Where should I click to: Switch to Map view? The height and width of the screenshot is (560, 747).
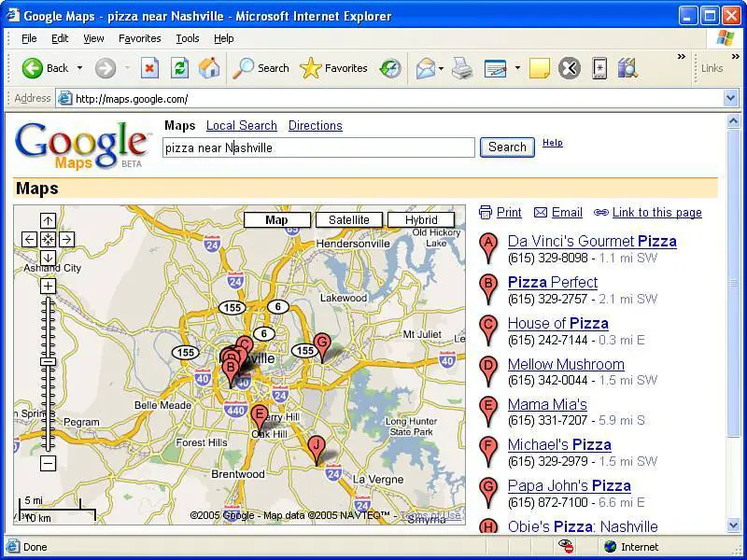pos(276,220)
